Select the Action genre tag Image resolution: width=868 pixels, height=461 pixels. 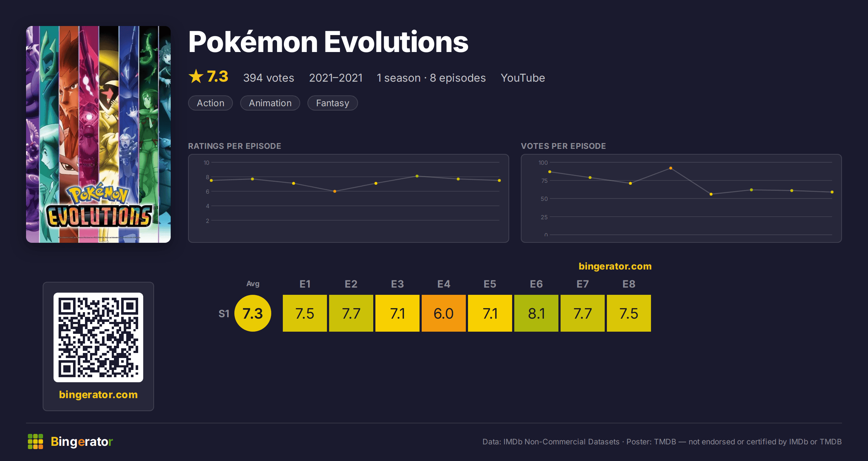click(x=210, y=103)
